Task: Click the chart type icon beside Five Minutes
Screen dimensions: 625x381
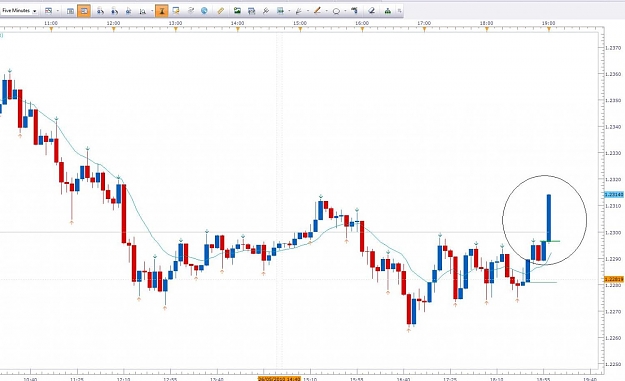Action: [48, 11]
